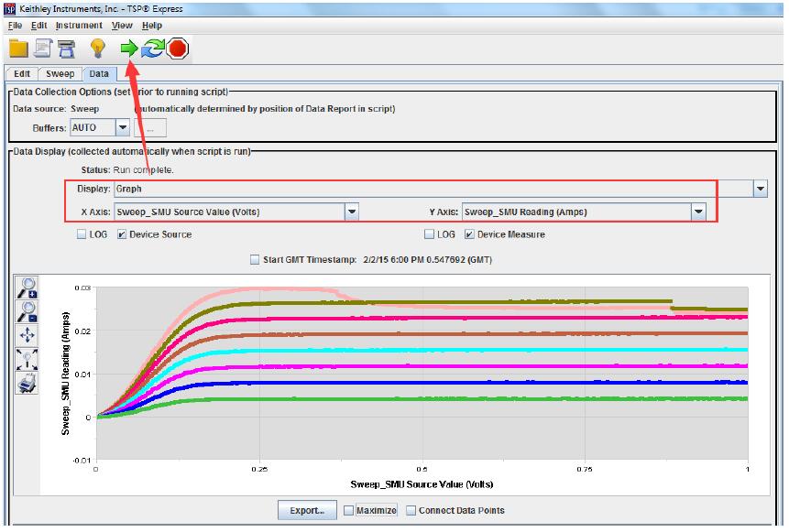The height and width of the screenshot is (532, 789).
Task: Select the zoom out magnifier tool
Action: [27, 311]
